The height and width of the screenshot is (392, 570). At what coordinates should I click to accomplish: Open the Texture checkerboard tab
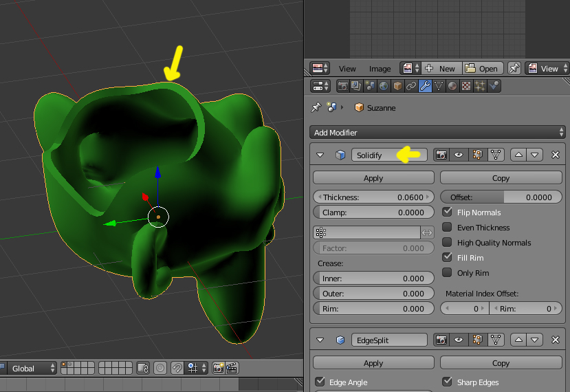pyautogui.click(x=466, y=86)
